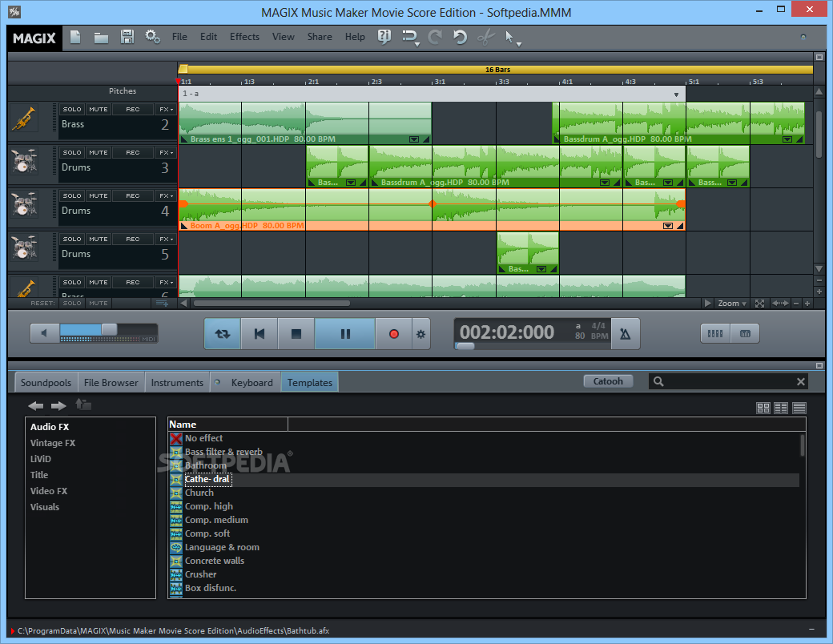This screenshot has height=644, width=833.
Task: Open the mixer view button
Action: [715, 334]
